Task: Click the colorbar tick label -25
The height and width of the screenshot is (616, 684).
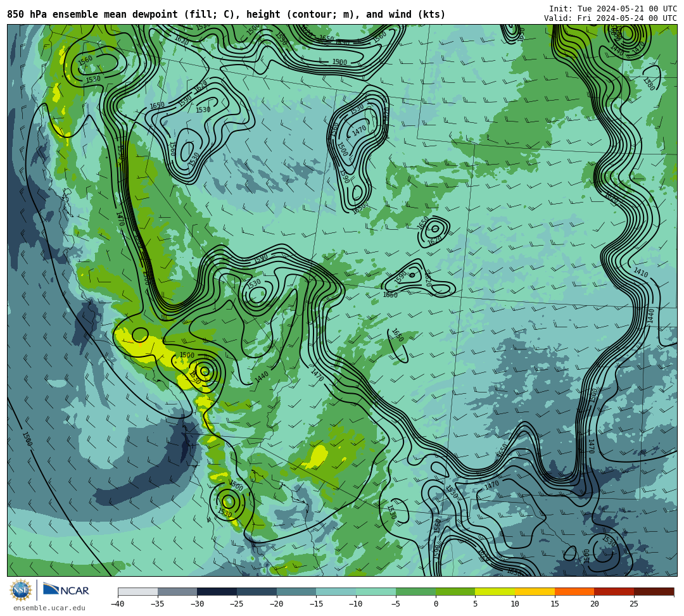Action: coord(236,604)
